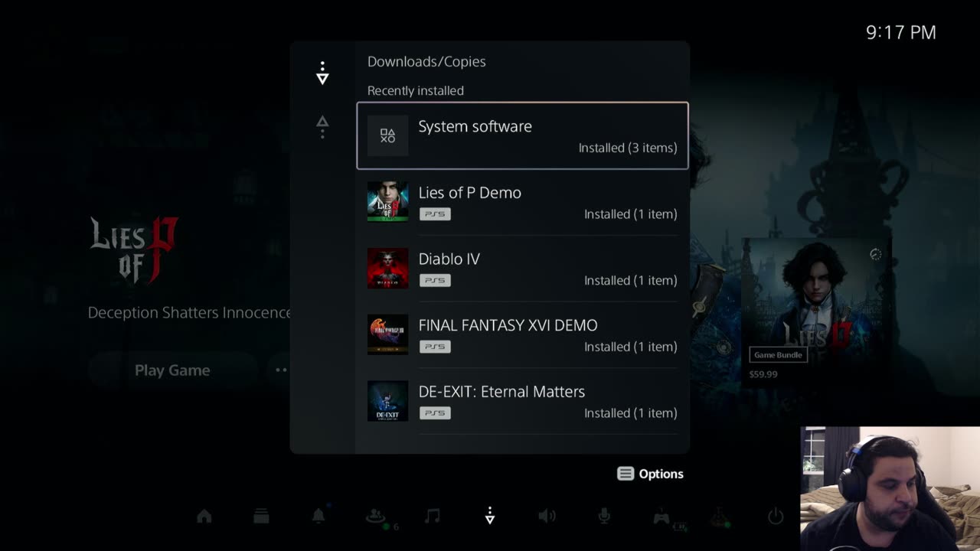The width and height of the screenshot is (980, 551).
Task: Click FINAL FANTASY XVI DEMO thumbnail
Action: 387,334
